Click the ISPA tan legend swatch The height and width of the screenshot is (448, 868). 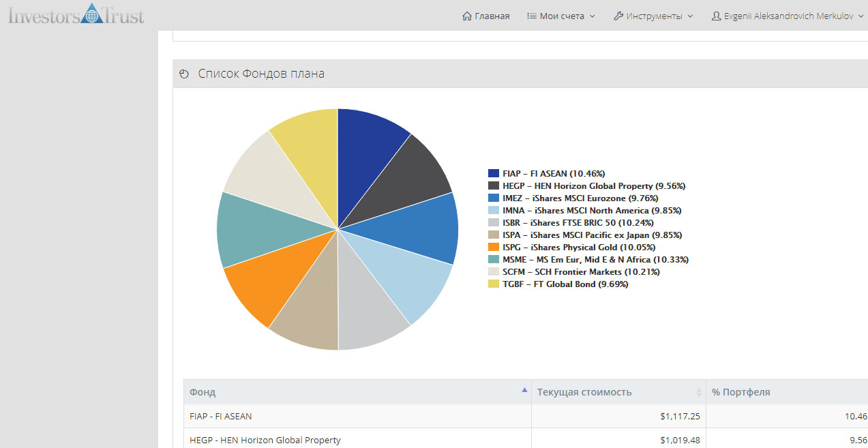point(494,235)
